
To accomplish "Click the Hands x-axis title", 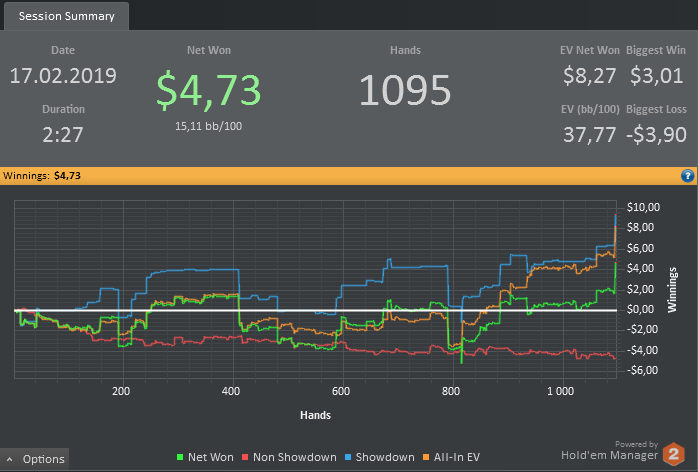I will tap(315, 415).
